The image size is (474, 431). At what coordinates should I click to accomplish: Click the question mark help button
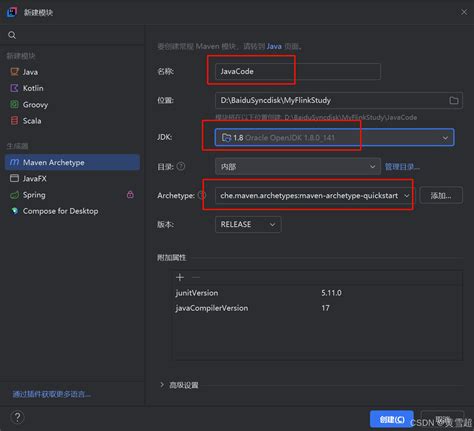[x=17, y=417]
